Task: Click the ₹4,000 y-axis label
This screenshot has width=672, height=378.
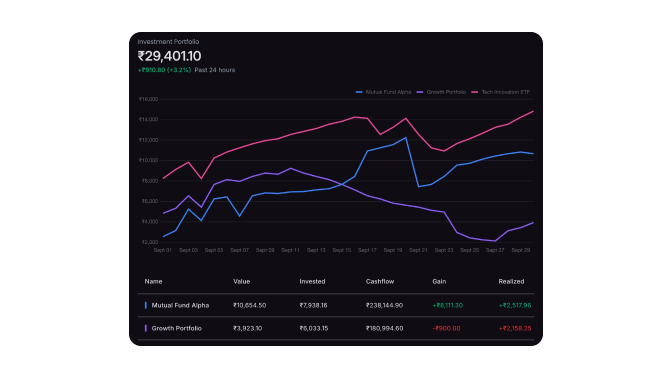Action: point(150,222)
